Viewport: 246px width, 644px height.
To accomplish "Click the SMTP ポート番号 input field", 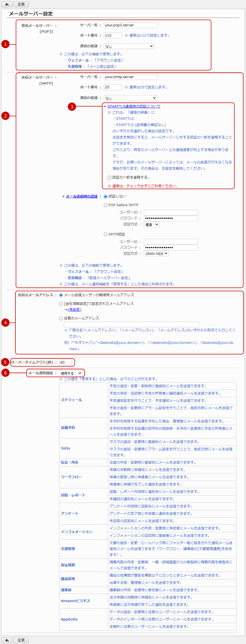I will (x=113, y=87).
